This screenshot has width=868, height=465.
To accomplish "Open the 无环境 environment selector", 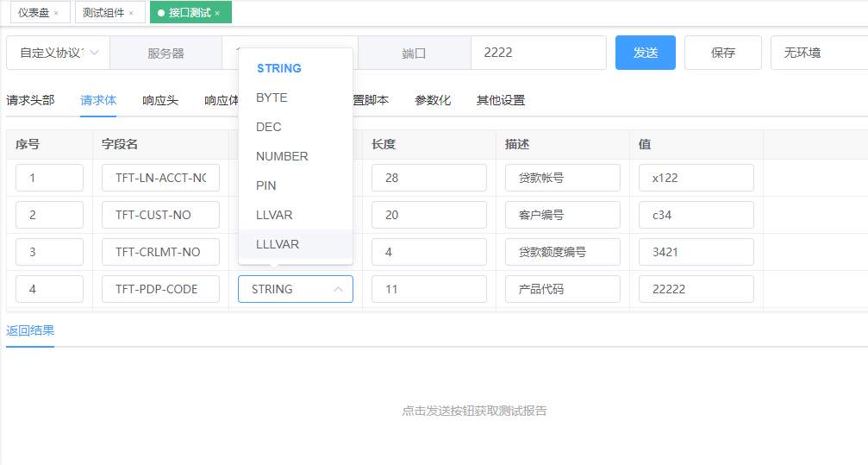I will point(817,53).
